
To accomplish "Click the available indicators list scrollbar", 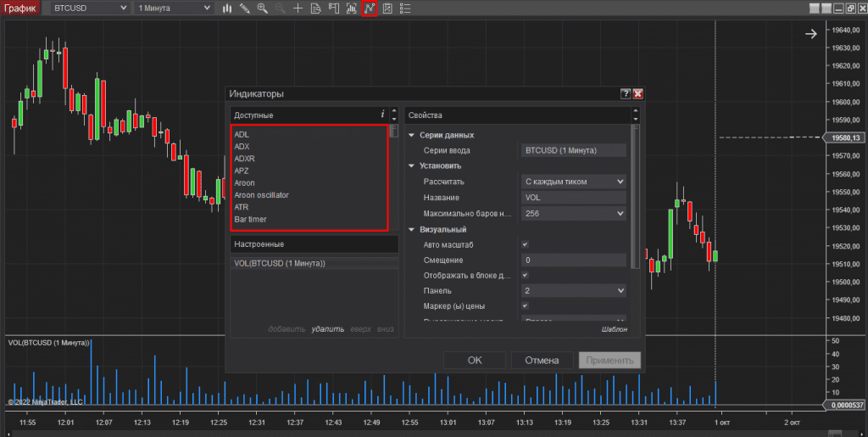I will pos(394,132).
